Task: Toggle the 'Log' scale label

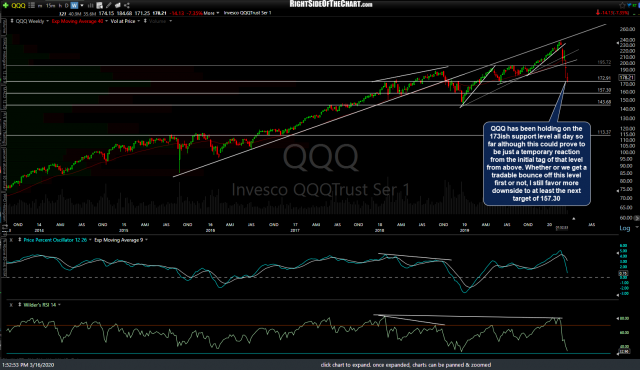Action: (624, 228)
